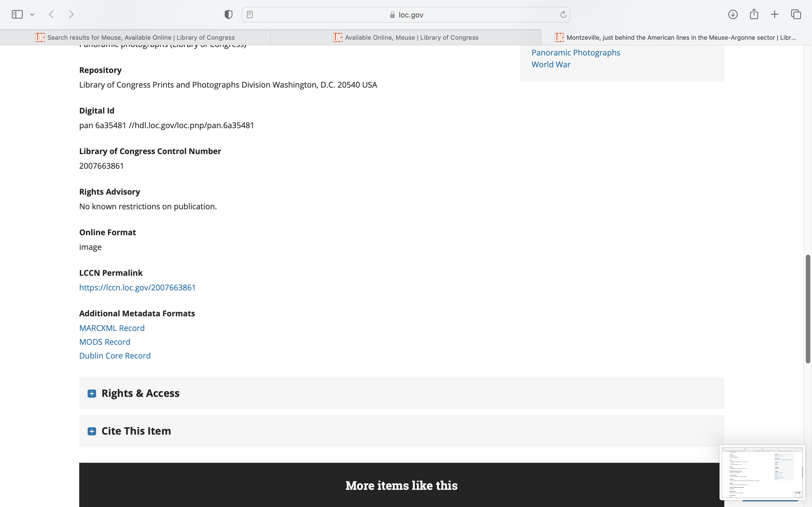The height and width of the screenshot is (507, 812).
Task: Switch to Available Online, Meuse tab
Action: 406,37
